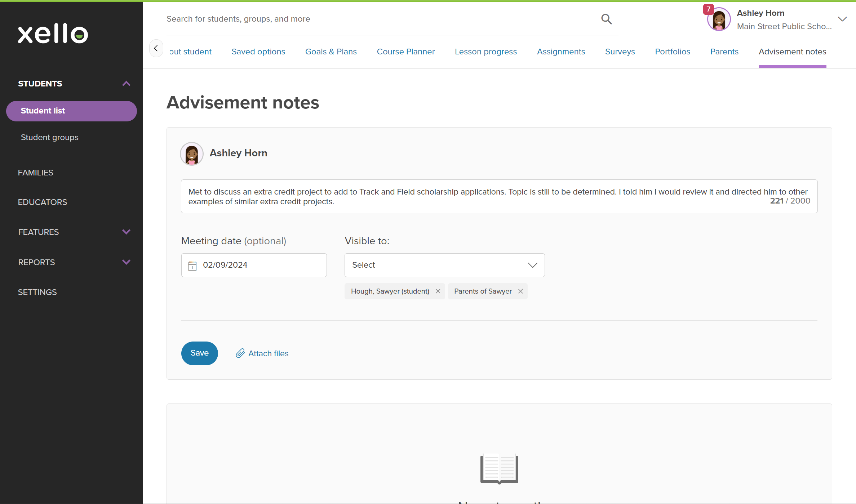Switch to the About student tab

pos(190,52)
